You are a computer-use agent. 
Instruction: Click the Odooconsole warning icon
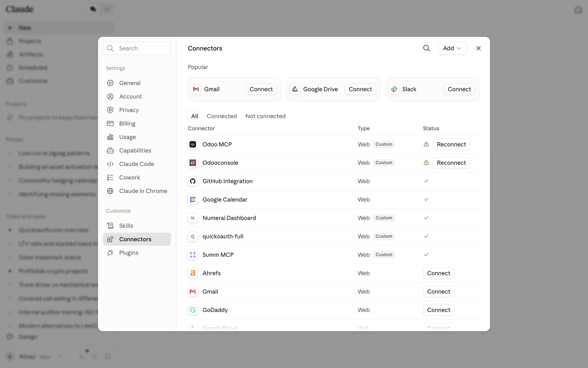point(426,163)
